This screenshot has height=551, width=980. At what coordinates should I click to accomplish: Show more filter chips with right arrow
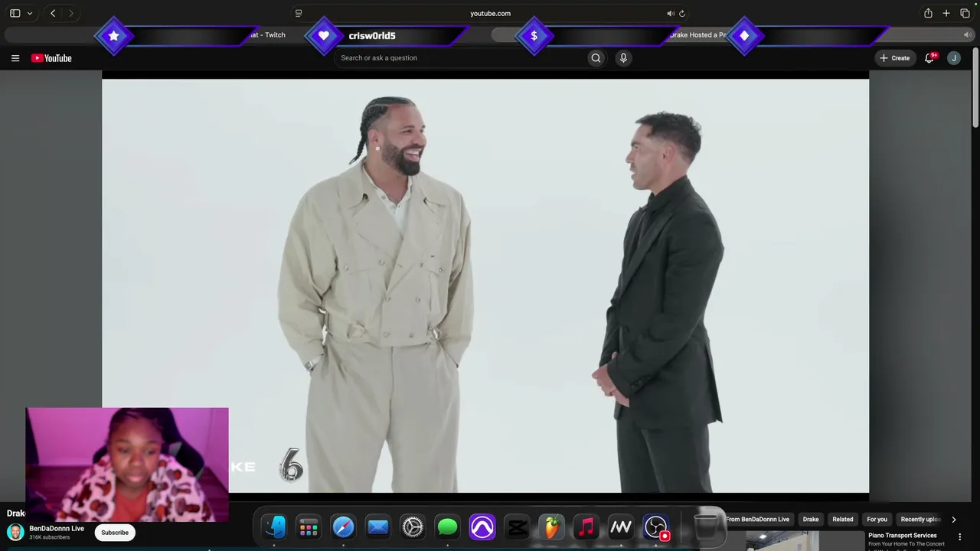pyautogui.click(x=953, y=520)
